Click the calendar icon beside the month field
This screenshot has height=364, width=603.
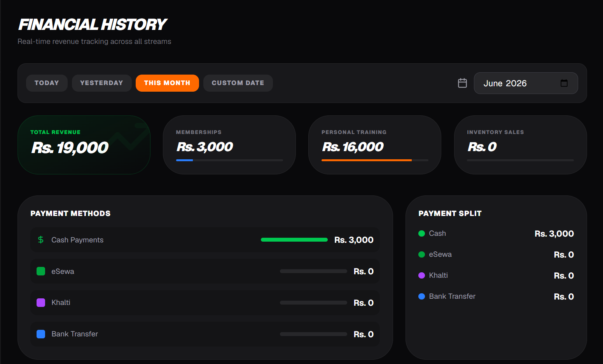point(462,83)
